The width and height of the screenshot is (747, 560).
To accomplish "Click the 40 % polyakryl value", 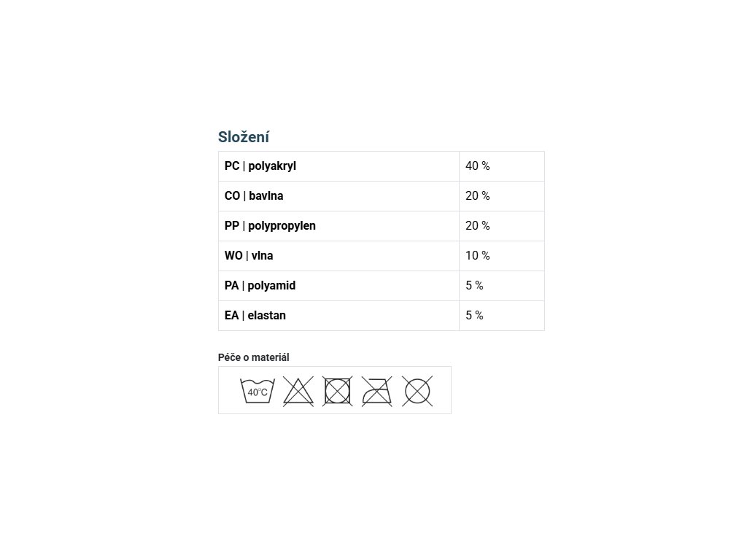I will 478,166.
